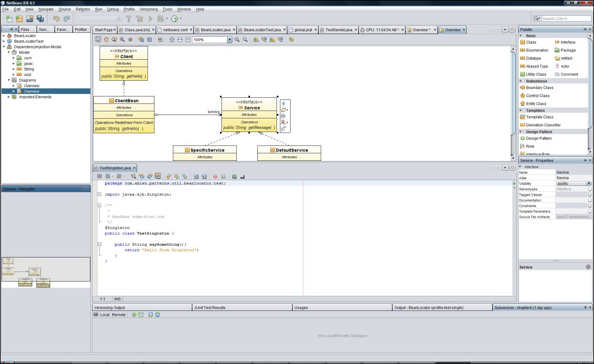
Task: Select the Profiler tab in left panel
Action: 81,29
